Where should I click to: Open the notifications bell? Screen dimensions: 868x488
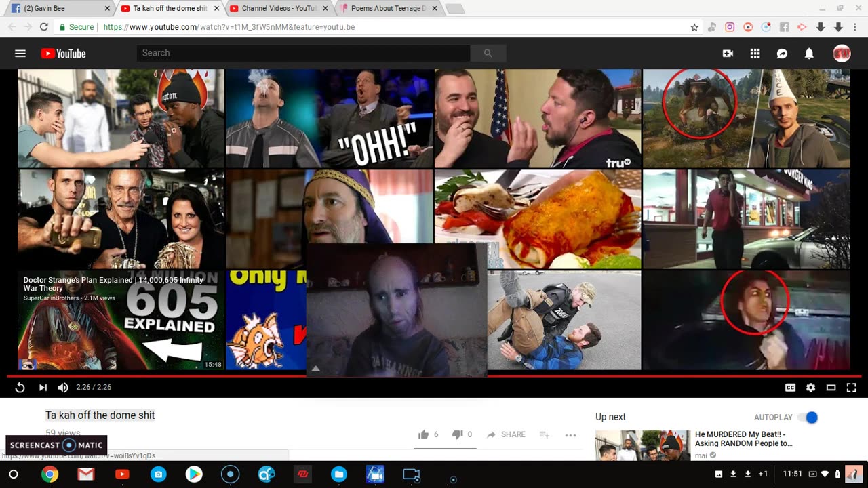point(809,54)
